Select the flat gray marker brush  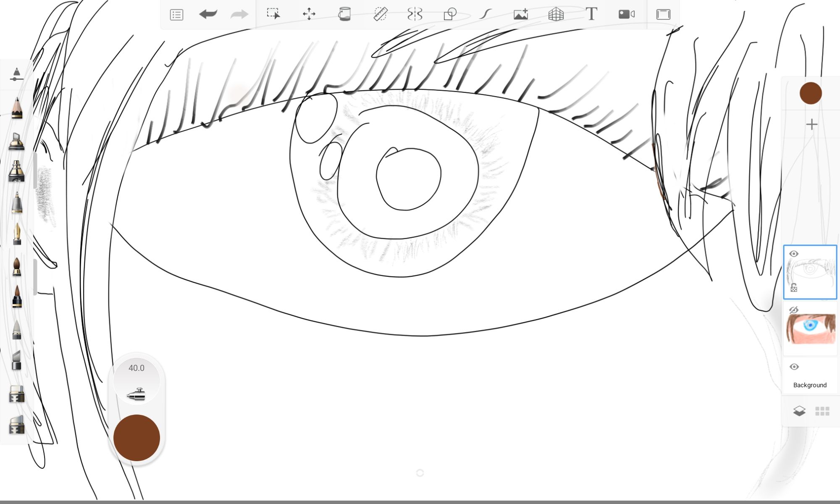tap(16, 360)
